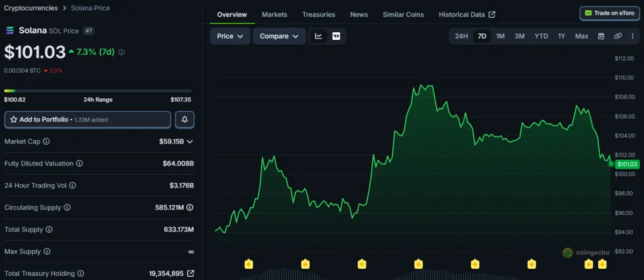Screen dimensions: 644x280
Task: Click third yellow news marker below chart
Action: tap(362, 264)
